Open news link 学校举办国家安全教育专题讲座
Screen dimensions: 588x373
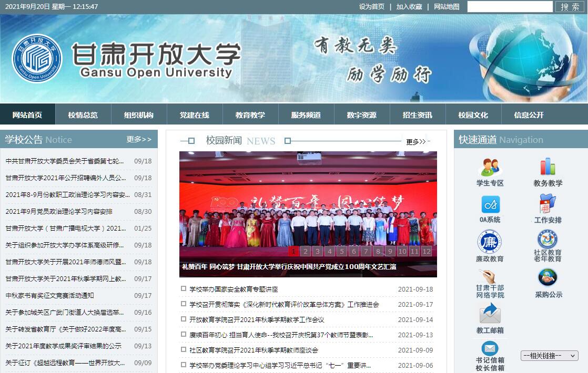(234, 289)
